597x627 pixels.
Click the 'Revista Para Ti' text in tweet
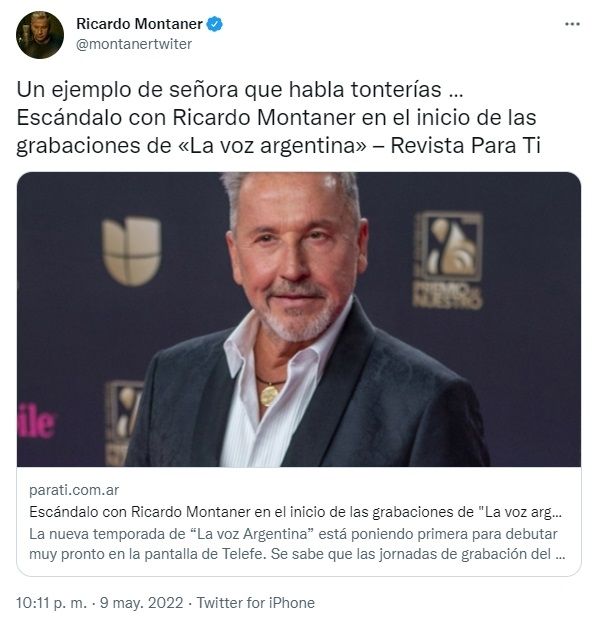465,145
